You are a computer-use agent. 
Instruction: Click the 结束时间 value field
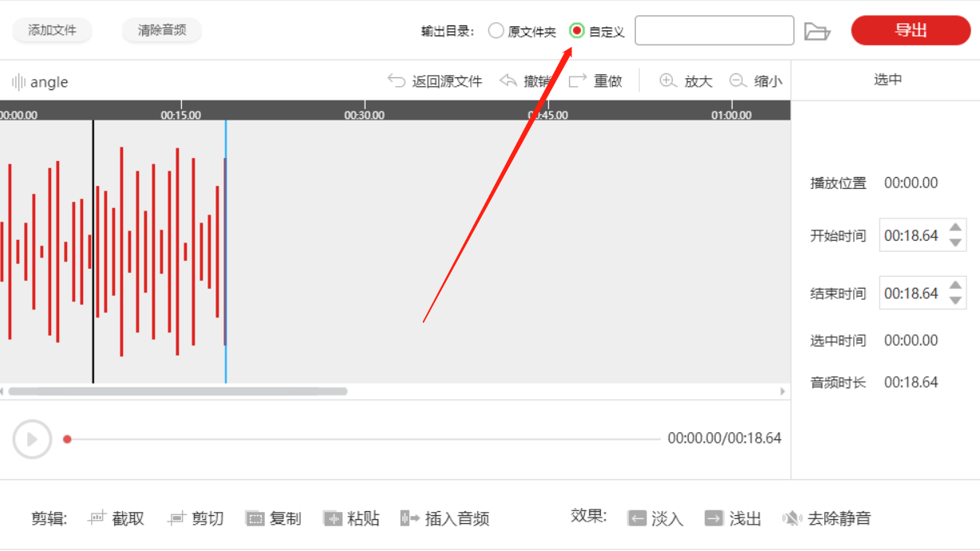click(x=911, y=293)
